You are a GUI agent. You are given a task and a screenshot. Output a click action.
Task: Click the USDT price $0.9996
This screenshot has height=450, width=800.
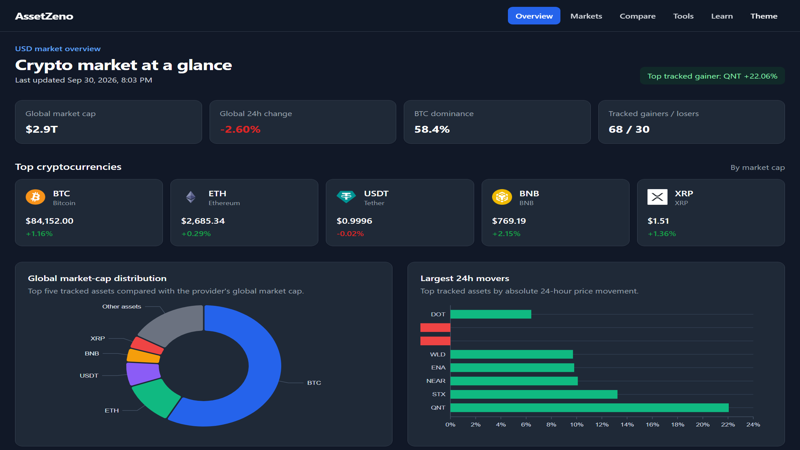(x=354, y=221)
